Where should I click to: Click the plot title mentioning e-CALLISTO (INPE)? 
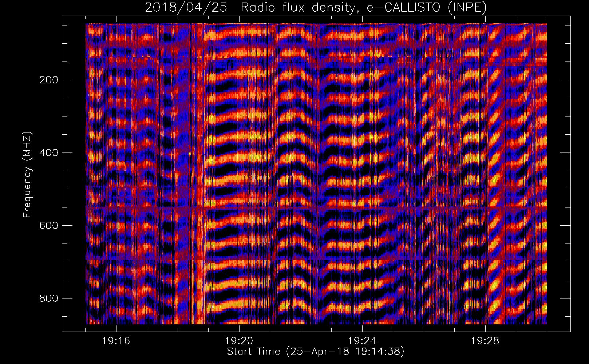316,7
